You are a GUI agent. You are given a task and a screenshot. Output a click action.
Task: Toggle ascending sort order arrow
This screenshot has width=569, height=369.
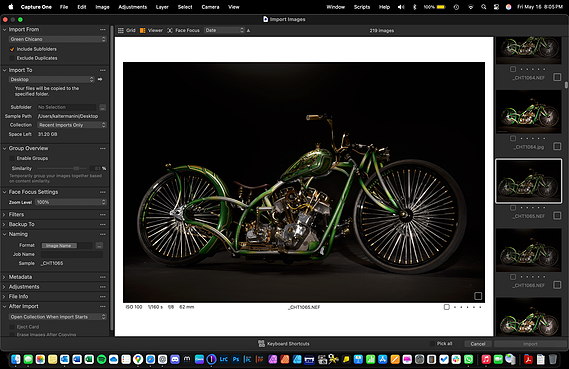coord(249,30)
